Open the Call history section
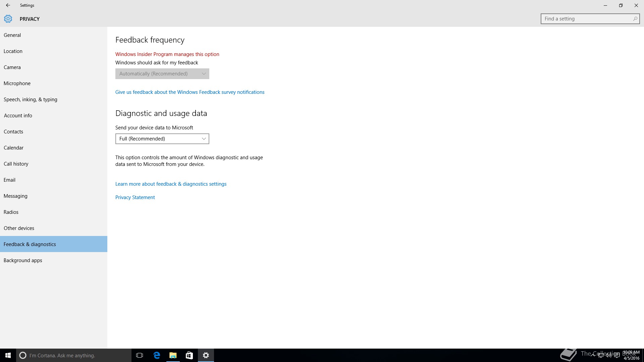 point(54,164)
